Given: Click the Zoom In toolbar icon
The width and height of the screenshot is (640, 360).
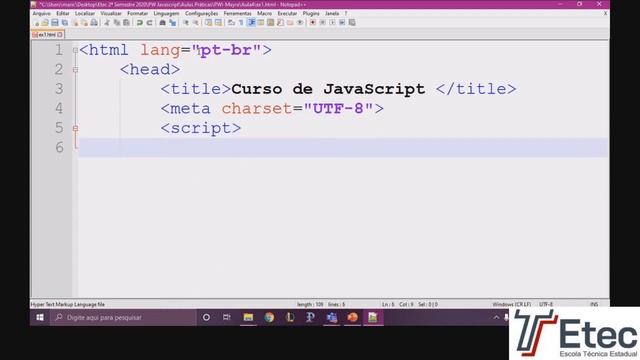Looking at the screenshot, I should point(185,23).
